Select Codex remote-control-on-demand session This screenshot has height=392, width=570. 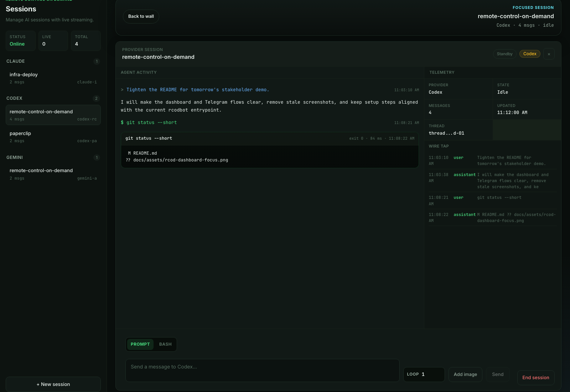tap(53, 115)
